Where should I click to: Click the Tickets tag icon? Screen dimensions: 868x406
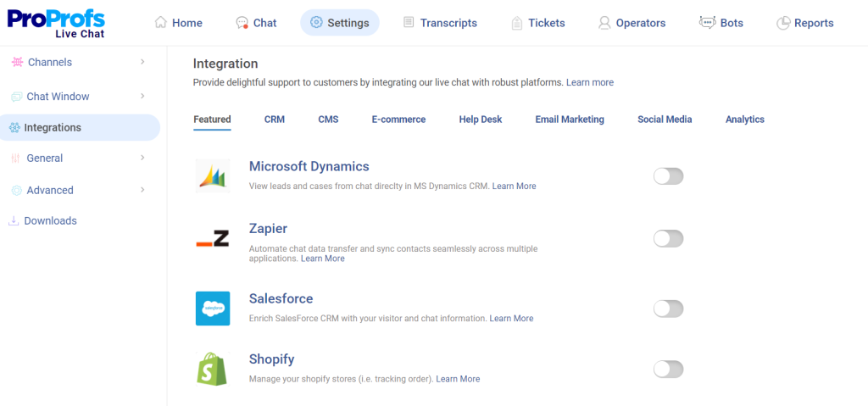tap(517, 23)
